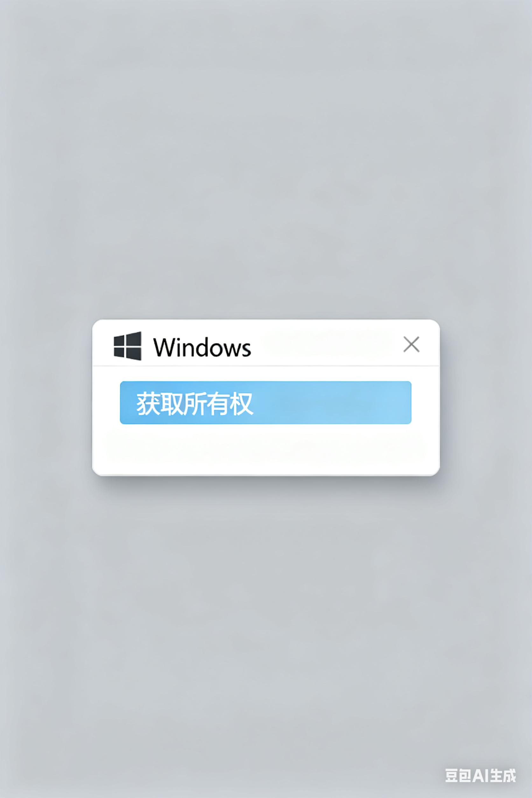Image resolution: width=532 pixels, height=798 pixels.
Task: Click the dialog's empty title bar area
Action: point(326,344)
